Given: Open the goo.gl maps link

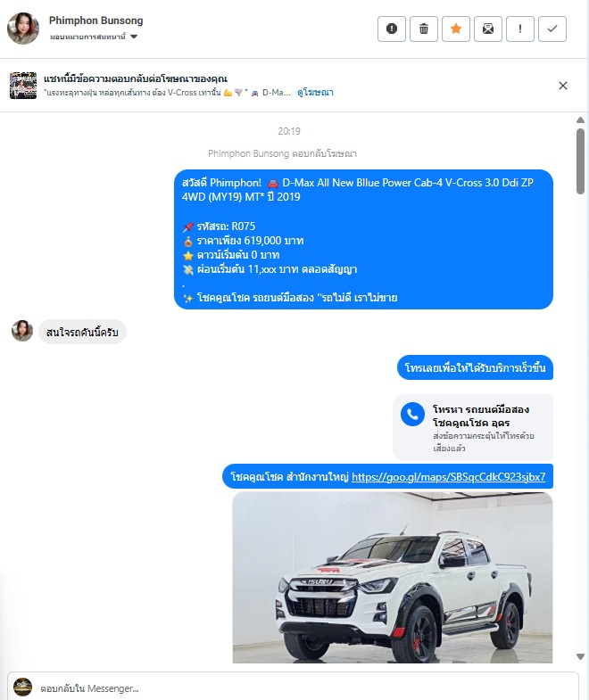Looking at the screenshot, I should 449,477.
